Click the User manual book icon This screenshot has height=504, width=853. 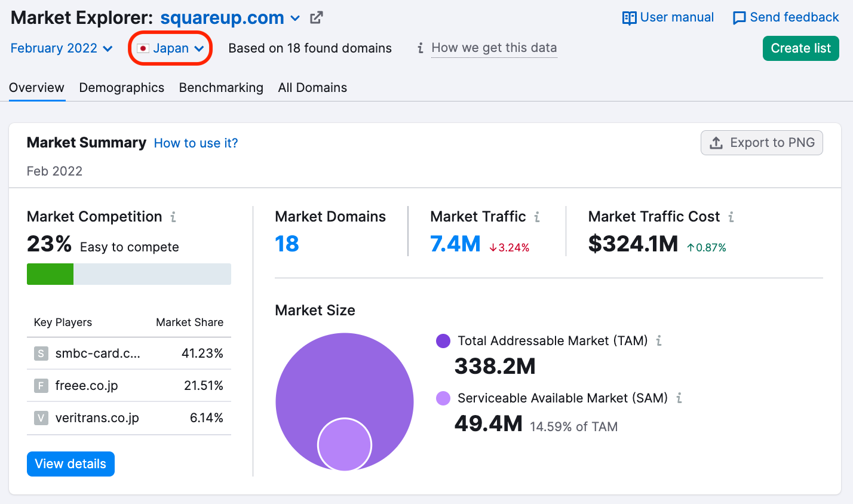coord(629,18)
